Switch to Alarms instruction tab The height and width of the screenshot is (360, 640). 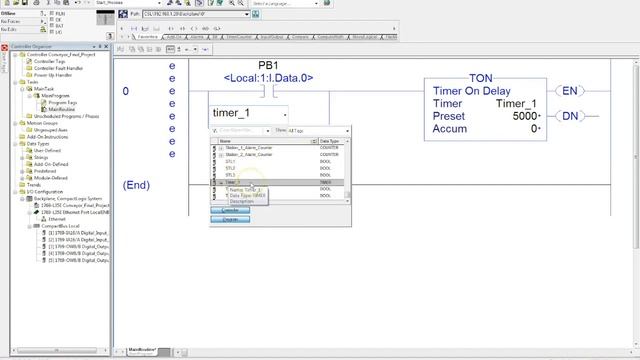[197, 37]
